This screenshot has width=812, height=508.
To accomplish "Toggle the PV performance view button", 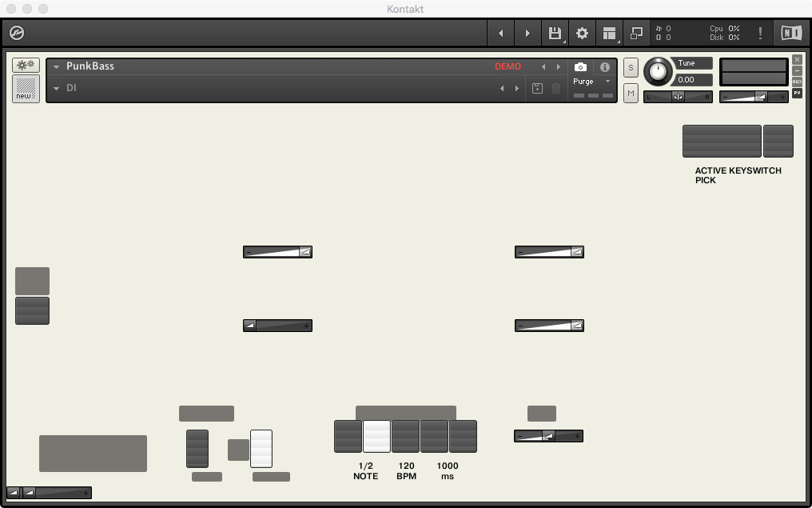I will pos(797,94).
